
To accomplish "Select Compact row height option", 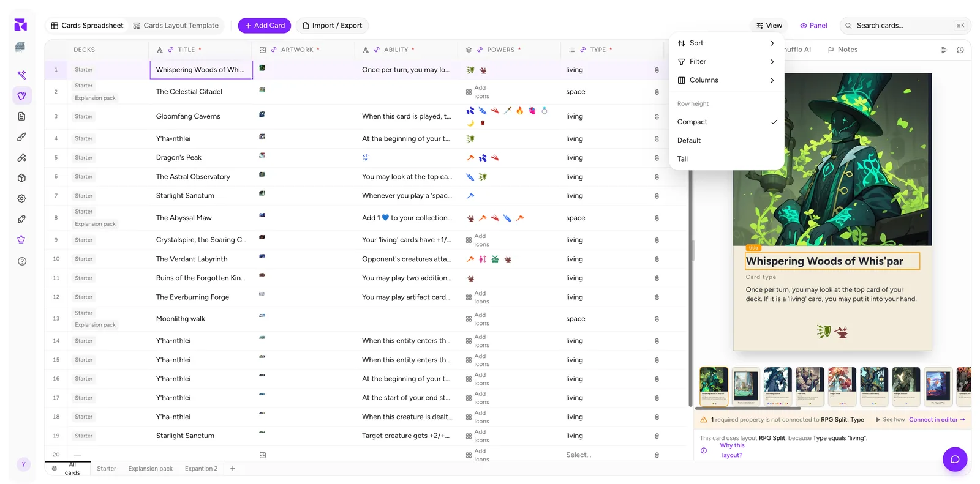I will [727, 122].
